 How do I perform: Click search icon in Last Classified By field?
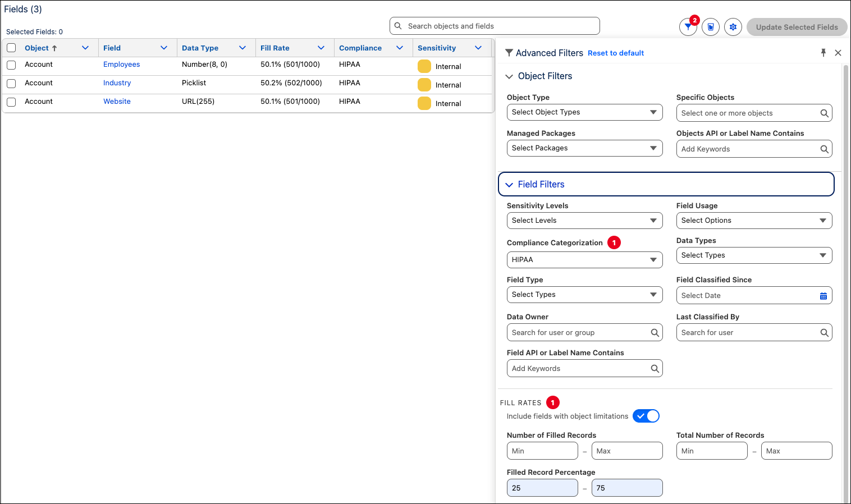pyautogui.click(x=824, y=333)
